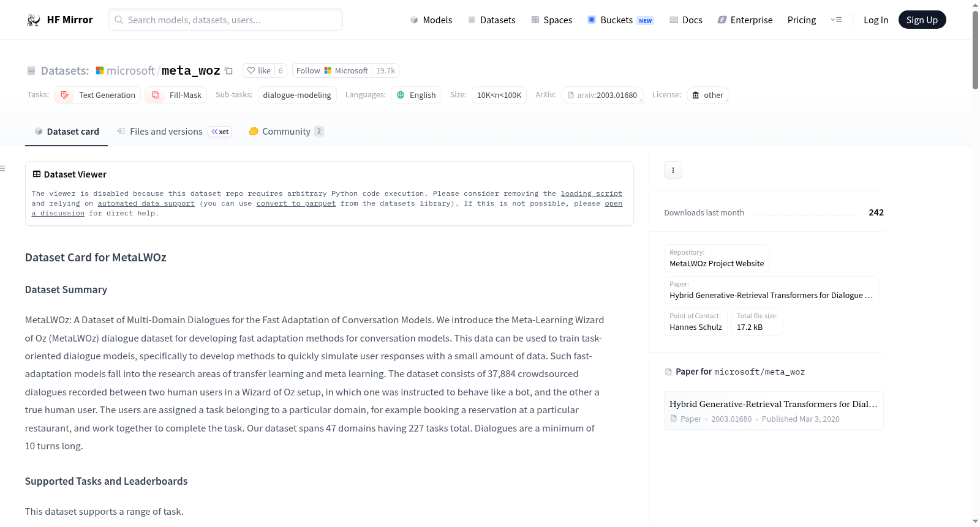Open the Docs page
Viewport: 980px width, 527px height.
tap(685, 20)
